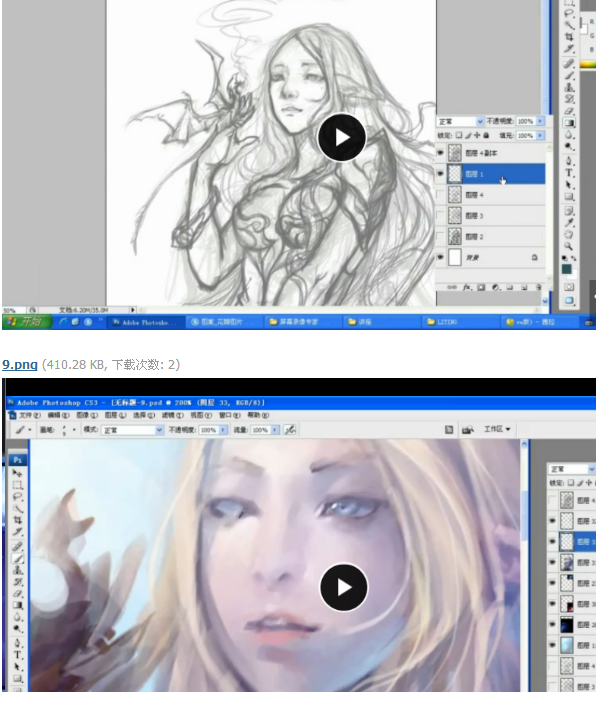596x715 pixels.
Task: Click the teal foreground color swatch
Action: [567, 269]
